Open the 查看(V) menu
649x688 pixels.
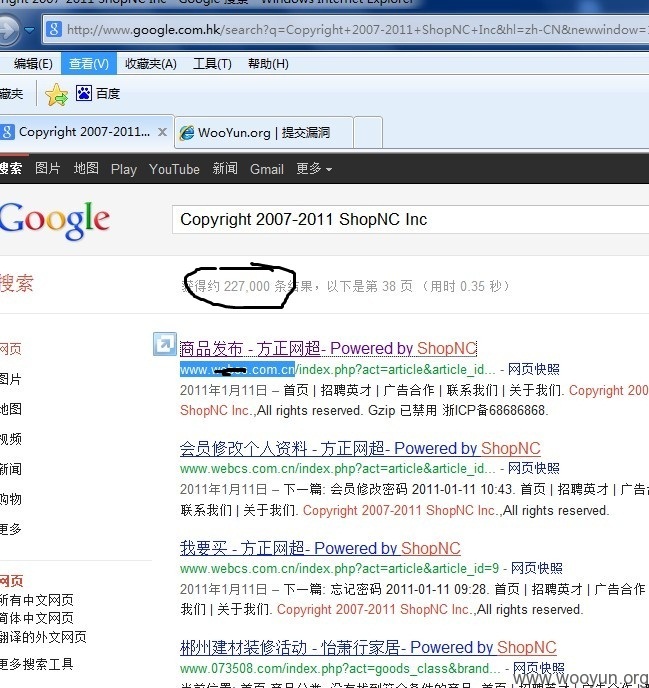pos(89,64)
